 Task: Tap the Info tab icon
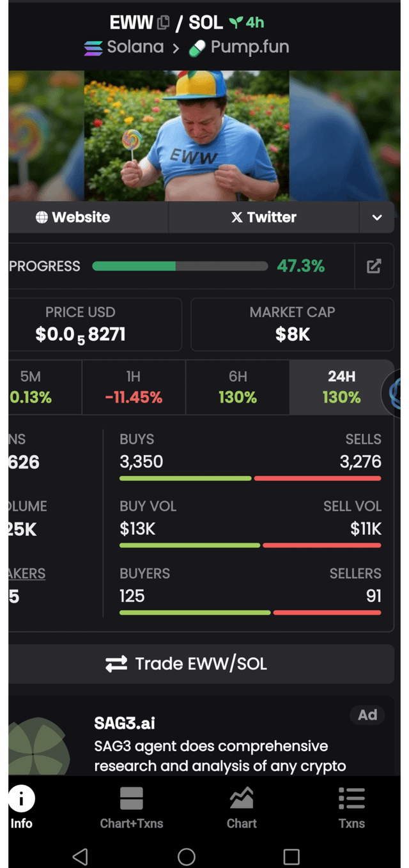21,799
